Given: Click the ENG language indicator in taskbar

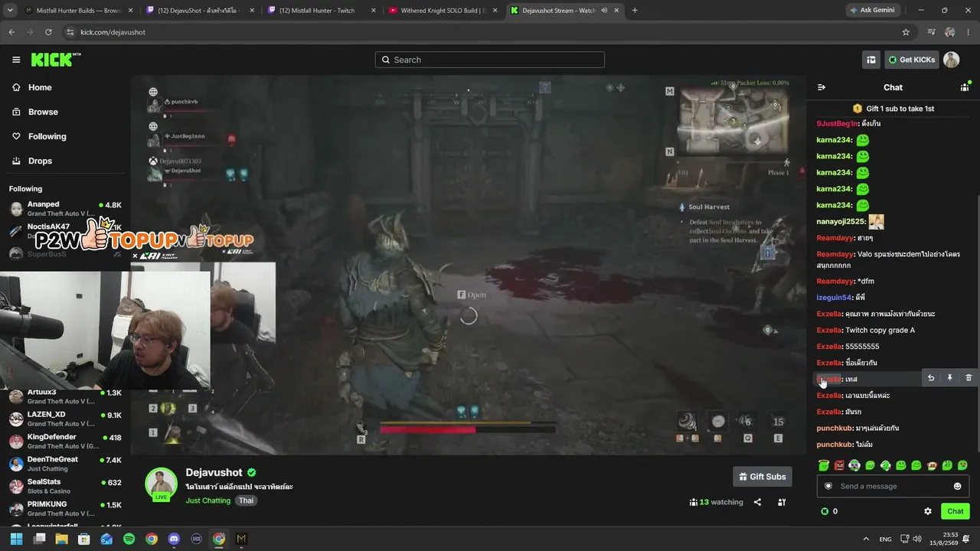Looking at the screenshot, I should pyautogui.click(x=885, y=539).
